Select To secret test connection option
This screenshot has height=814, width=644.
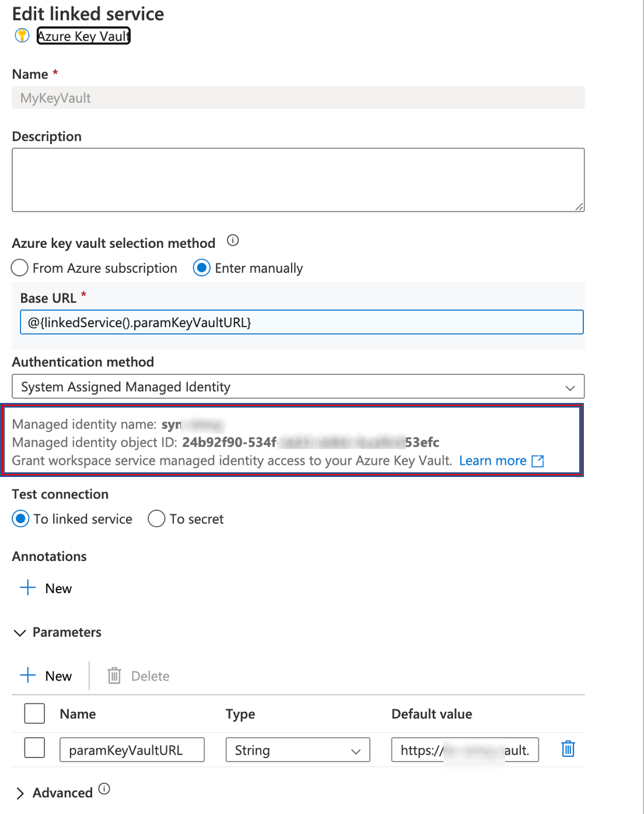click(x=156, y=518)
